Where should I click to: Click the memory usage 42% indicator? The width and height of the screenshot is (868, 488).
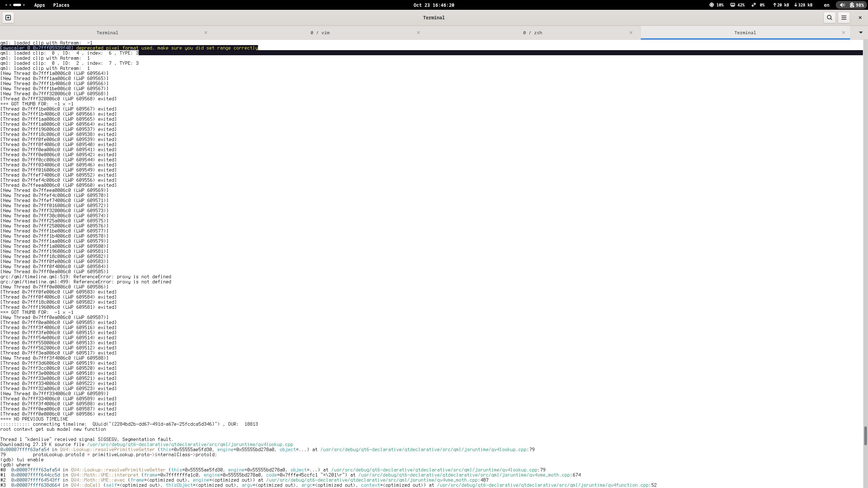click(737, 5)
